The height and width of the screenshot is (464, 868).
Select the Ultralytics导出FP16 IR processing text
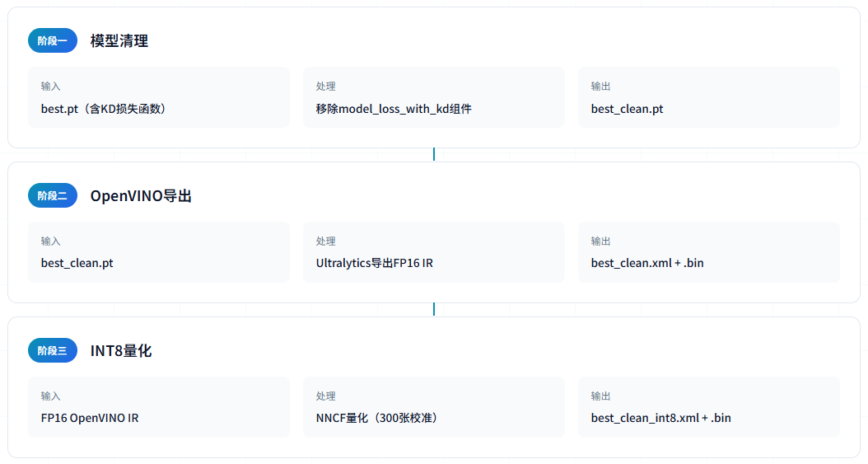[x=374, y=263]
